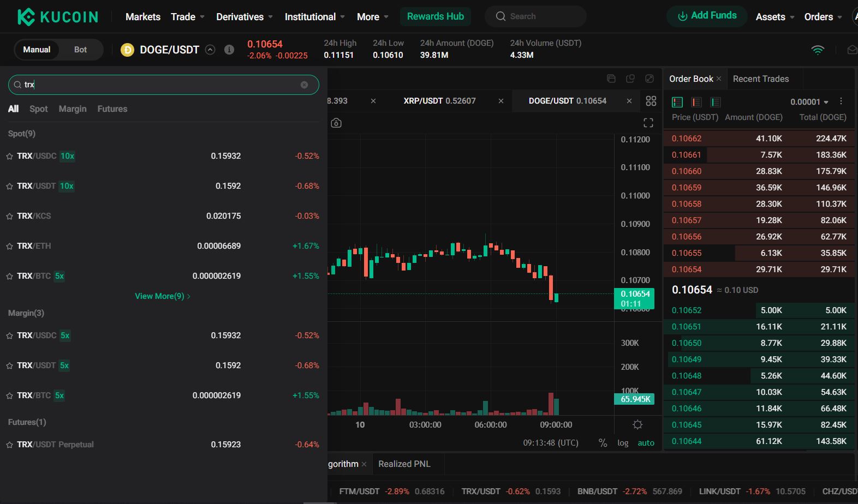Toggle percent scale on chart
858x504 pixels.
(603, 443)
